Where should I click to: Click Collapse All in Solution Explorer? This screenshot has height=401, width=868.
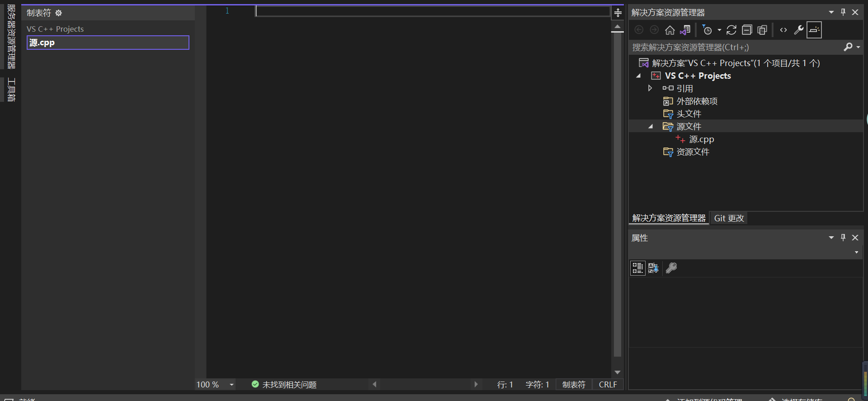click(x=747, y=30)
